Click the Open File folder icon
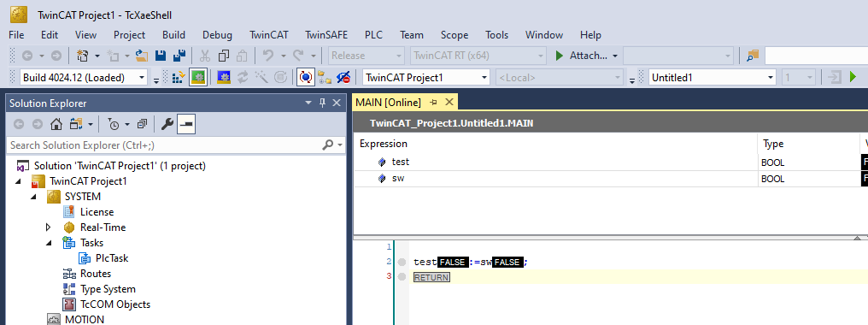868x325 pixels. [x=142, y=56]
